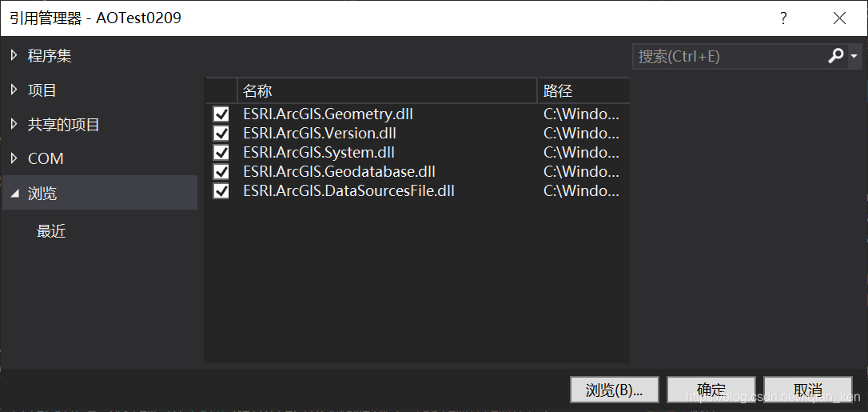Image resolution: width=868 pixels, height=412 pixels.
Task: Focus the 搜索(Ctrl+E) search field
Action: [728, 57]
